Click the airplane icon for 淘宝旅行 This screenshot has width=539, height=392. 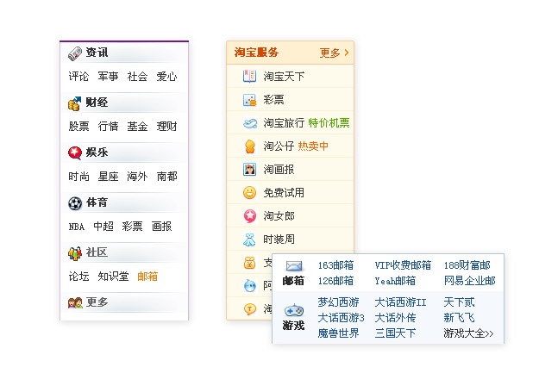pyautogui.click(x=250, y=123)
